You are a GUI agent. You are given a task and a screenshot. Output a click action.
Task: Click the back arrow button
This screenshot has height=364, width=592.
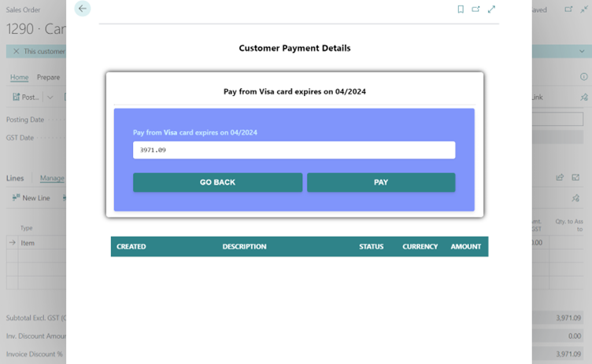point(83,9)
